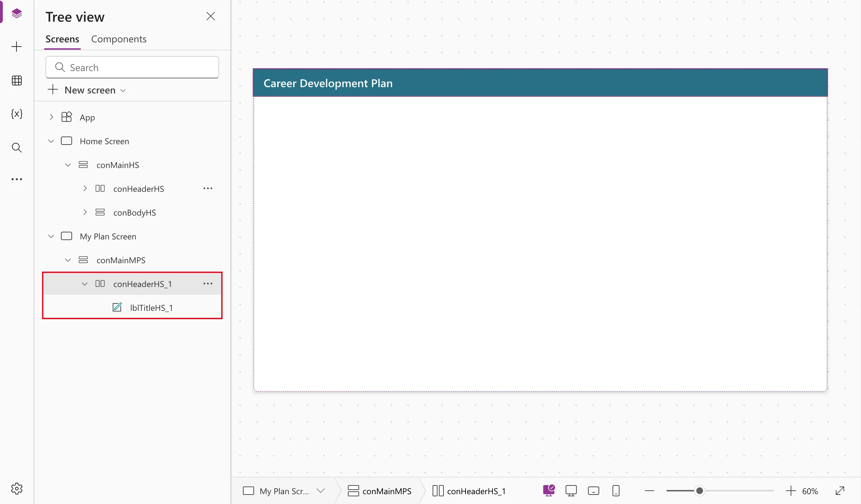Close the Tree view panel
861x504 pixels.
click(211, 16)
